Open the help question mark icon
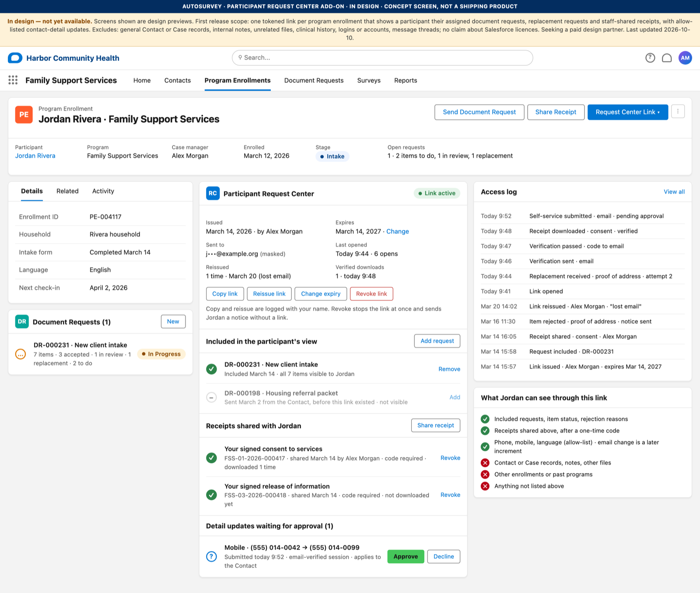700x593 pixels. [650, 58]
